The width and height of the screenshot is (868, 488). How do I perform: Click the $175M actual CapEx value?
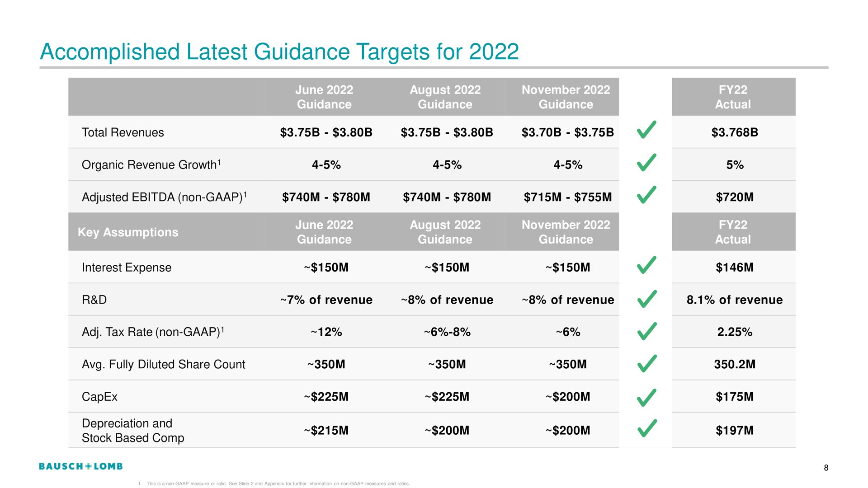(x=734, y=397)
